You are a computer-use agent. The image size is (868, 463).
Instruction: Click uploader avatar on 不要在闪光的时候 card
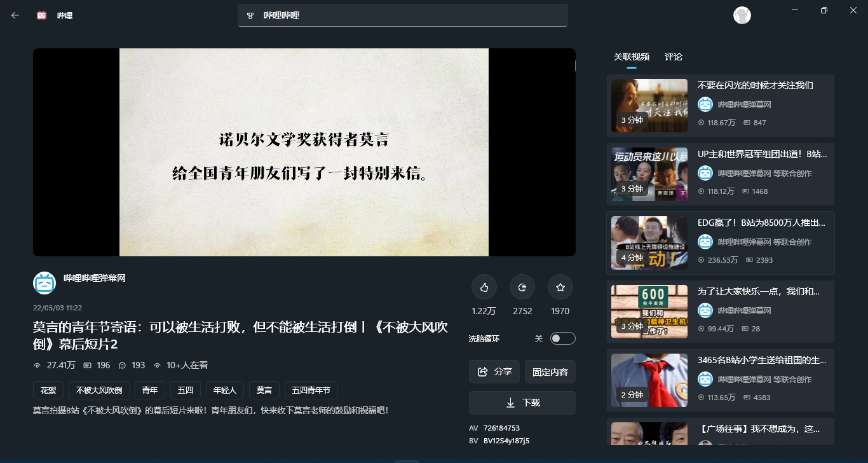click(705, 104)
